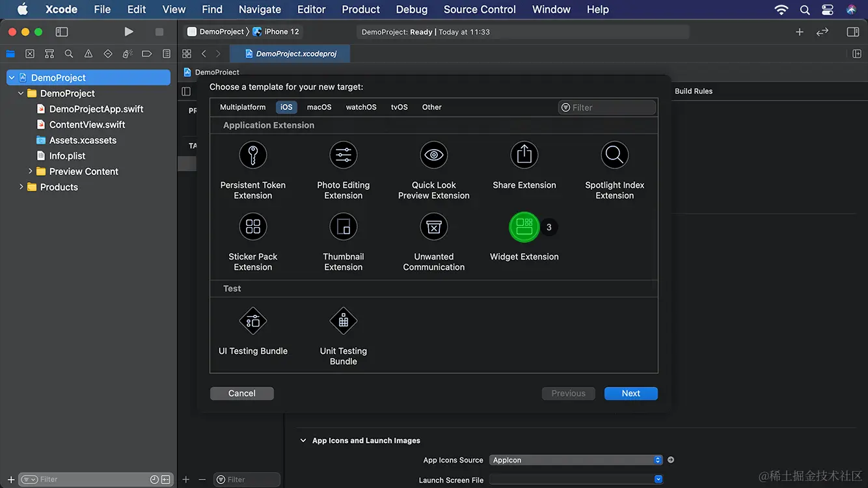
Task: Collapse the DemoProject root in navigator
Action: tap(12, 77)
